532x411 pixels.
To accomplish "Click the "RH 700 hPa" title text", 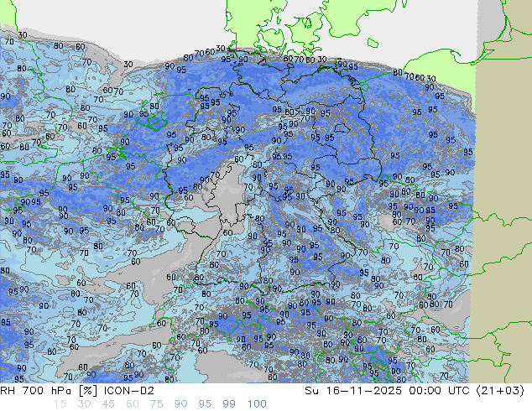I will pyautogui.click(x=35, y=391).
